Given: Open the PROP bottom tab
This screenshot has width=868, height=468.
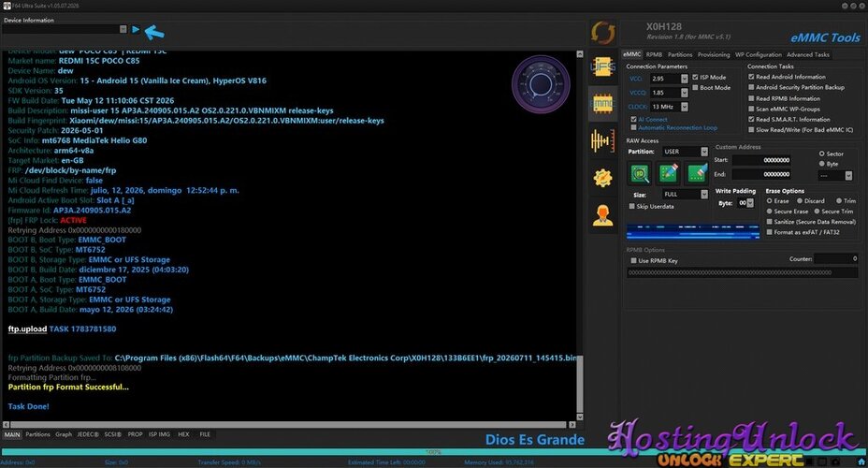Looking at the screenshot, I should click(135, 434).
